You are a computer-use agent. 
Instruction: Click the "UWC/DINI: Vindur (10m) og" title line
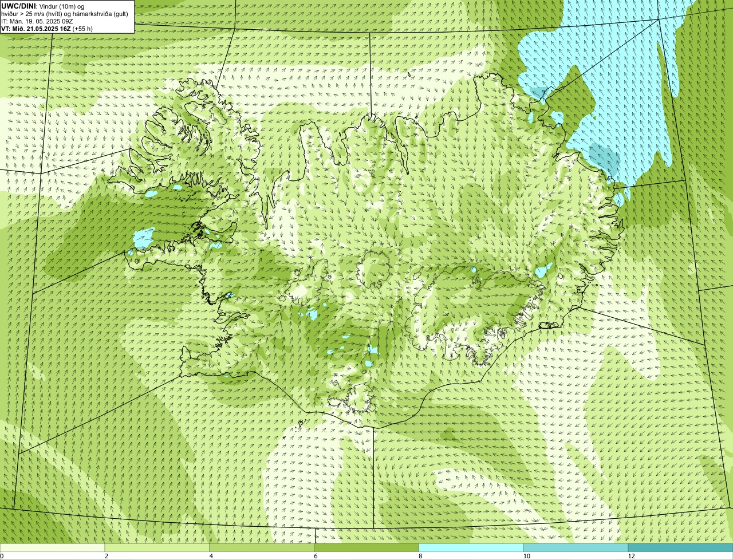coord(44,6)
